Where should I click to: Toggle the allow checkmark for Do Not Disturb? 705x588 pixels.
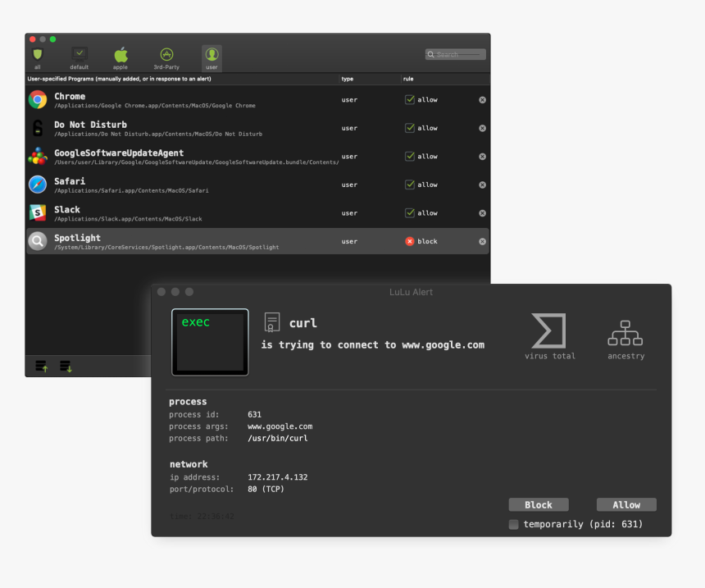(410, 128)
